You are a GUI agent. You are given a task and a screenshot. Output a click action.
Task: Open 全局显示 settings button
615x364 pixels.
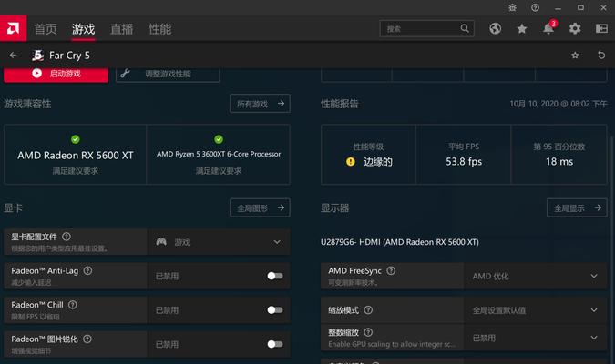point(577,207)
